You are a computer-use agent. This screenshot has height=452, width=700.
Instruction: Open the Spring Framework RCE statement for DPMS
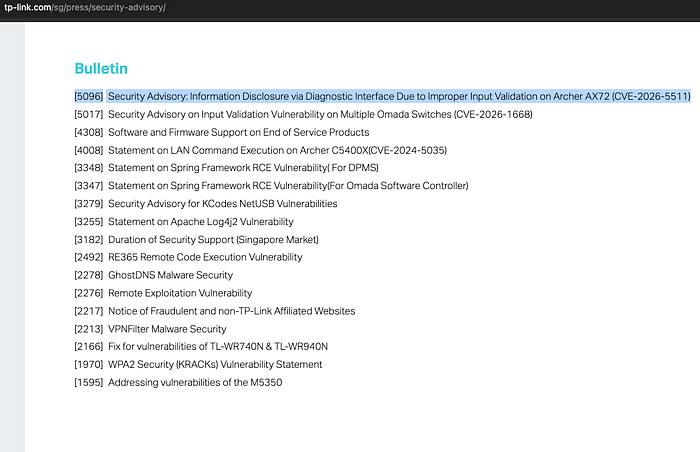click(243, 167)
